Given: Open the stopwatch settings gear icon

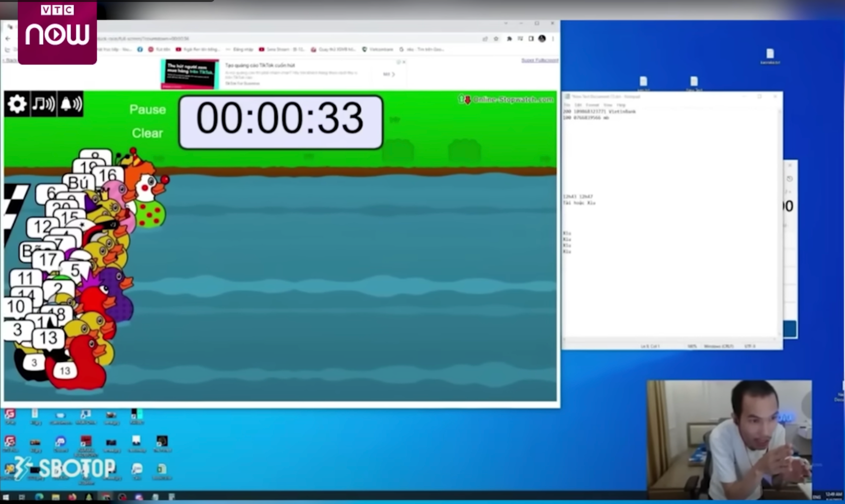Looking at the screenshot, I should coord(17,104).
